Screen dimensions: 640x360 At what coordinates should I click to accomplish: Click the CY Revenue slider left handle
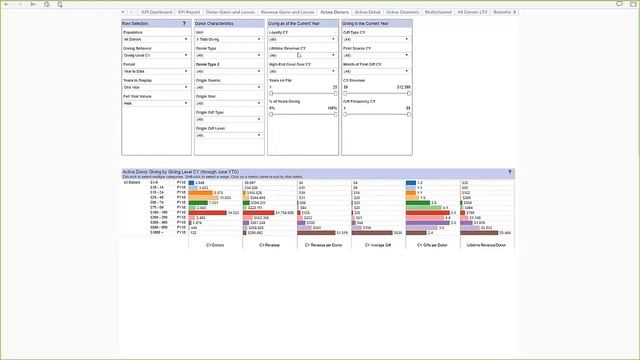(345, 93)
